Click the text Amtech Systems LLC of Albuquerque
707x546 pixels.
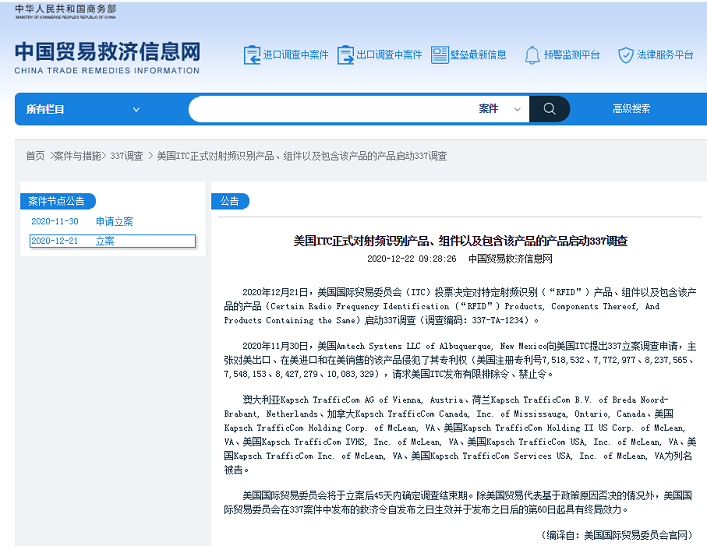click(x=414, y=346)
